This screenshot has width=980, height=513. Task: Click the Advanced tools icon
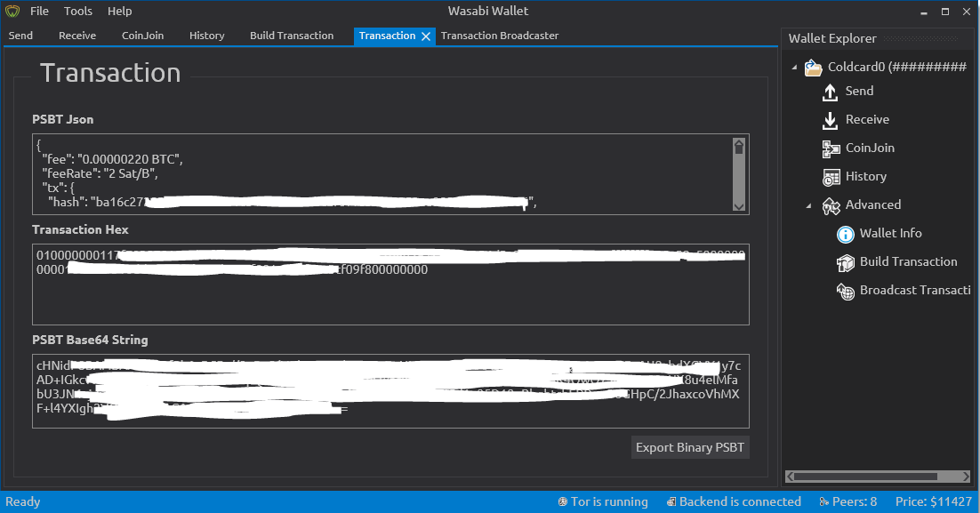click(x=831, y=205)
